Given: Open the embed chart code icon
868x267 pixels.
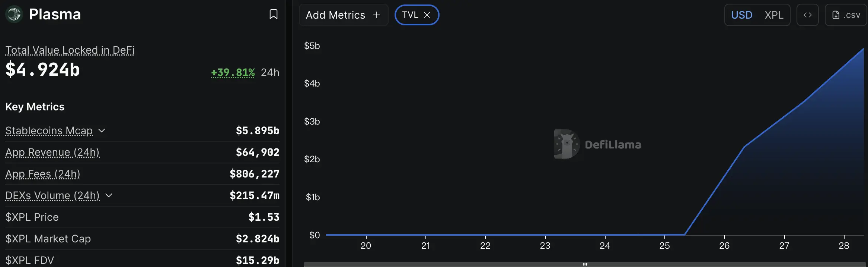Looking at the screenshot, I should tap(807, 15).
